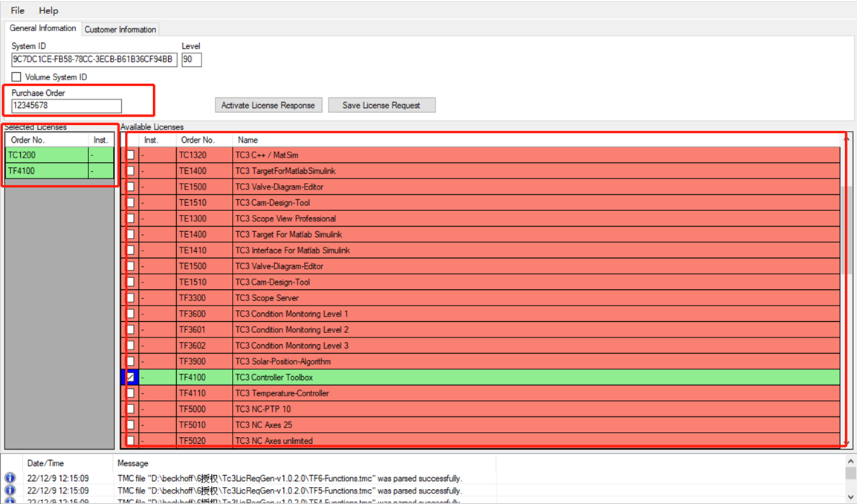The width and height of the screenshot is (857, 504).
Task: Click into the System ID field
Action: (x=94, y=59)
